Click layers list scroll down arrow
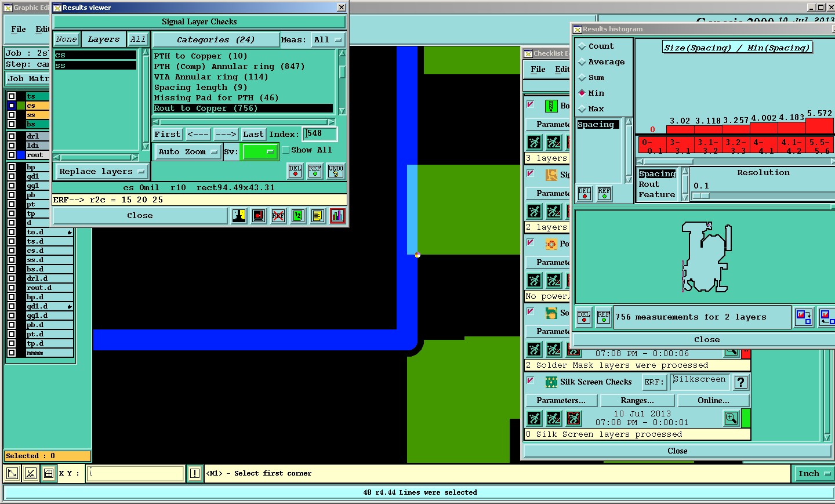835x504 pixels. (146, 147)
